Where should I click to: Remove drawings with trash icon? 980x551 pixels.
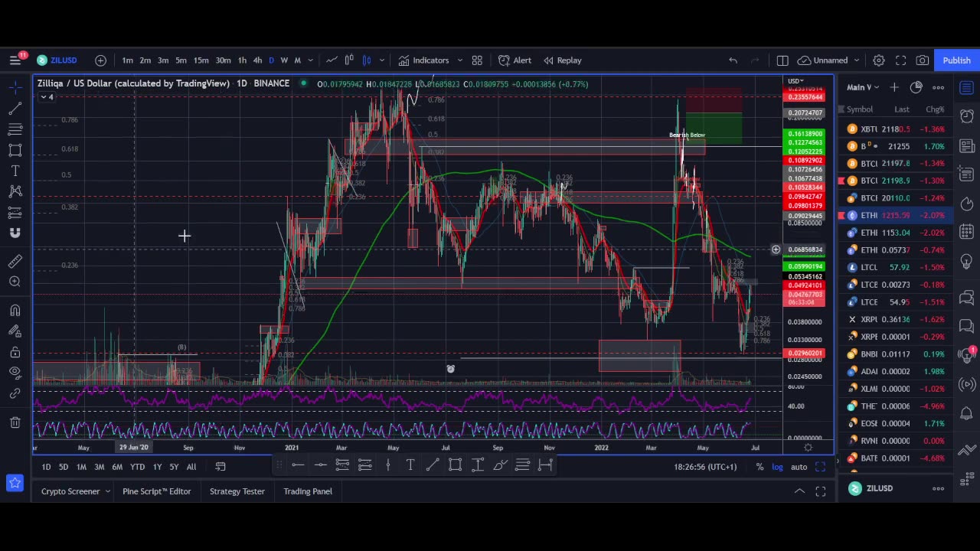[x=15, y=422]
